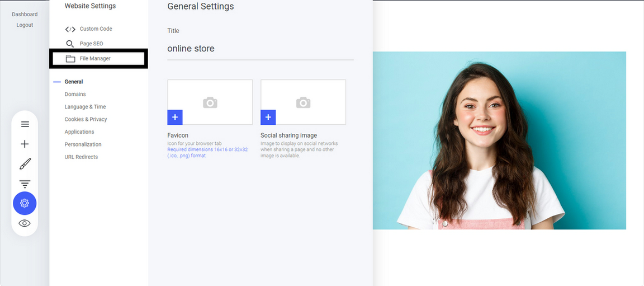Viewport: 644px width, 286px height.
Task: Open the filter lines icon
Action: tap(25, 184)
